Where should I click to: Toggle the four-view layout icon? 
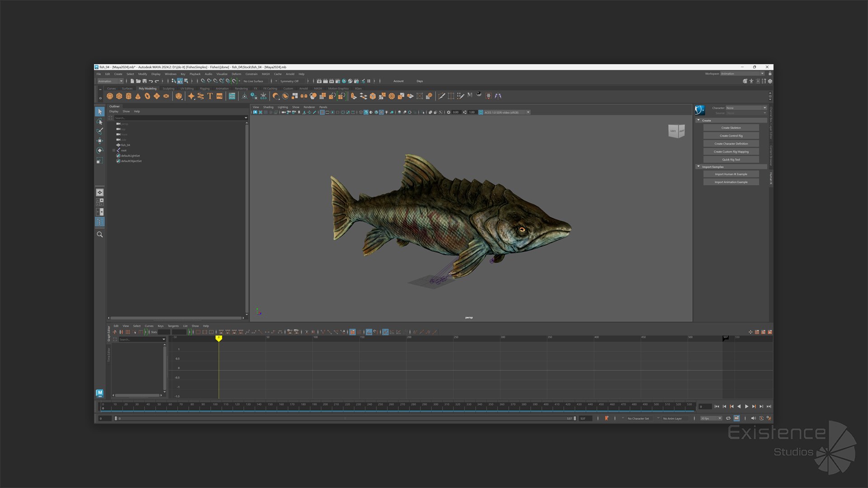100,202
